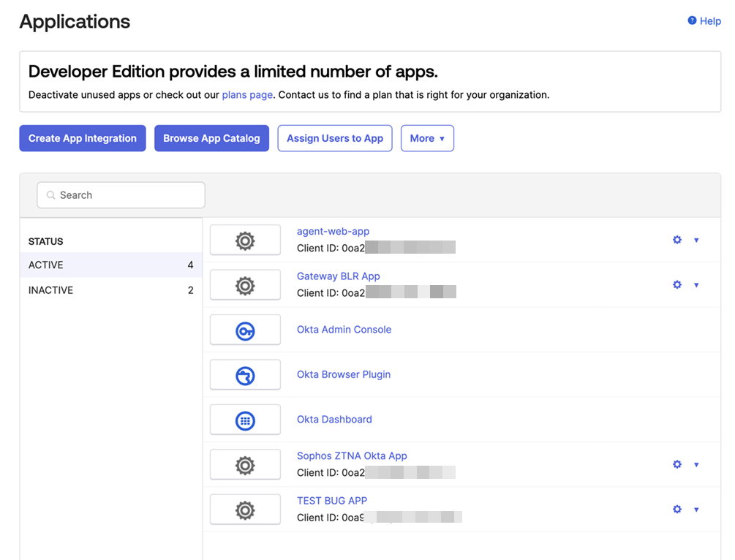Screen dimensions: 735x560
Task: Click the agent-web-app gear logo icon
Action: (245, 241)
